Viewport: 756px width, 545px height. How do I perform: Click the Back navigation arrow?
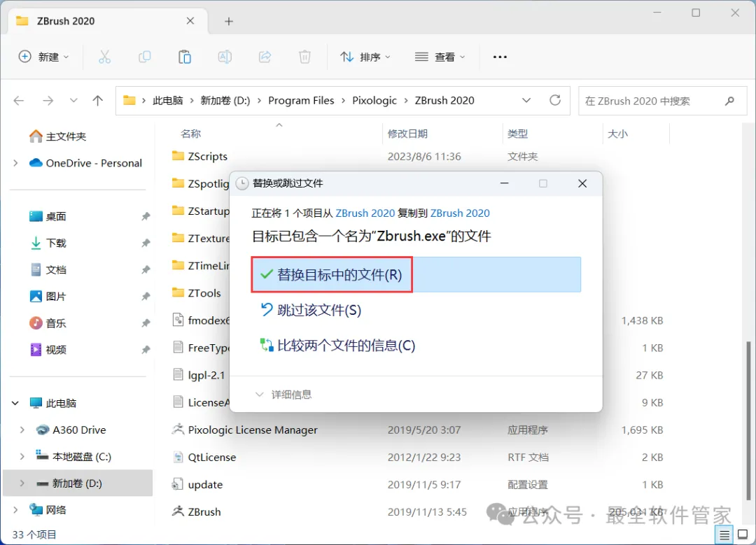click(19, 101)
